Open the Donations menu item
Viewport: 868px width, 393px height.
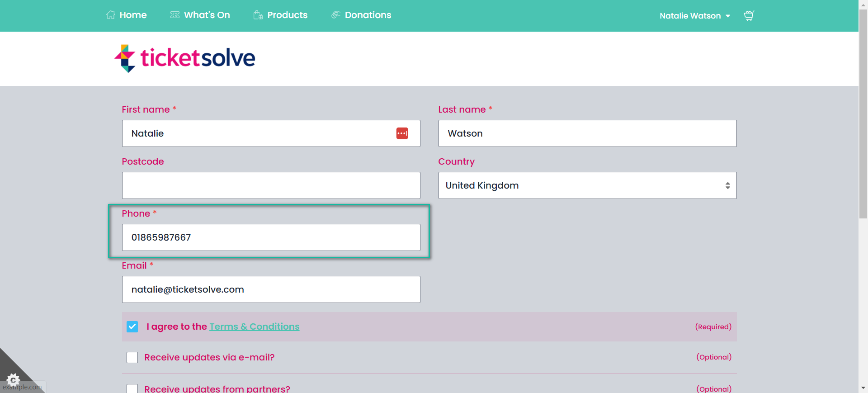point(361,15)
